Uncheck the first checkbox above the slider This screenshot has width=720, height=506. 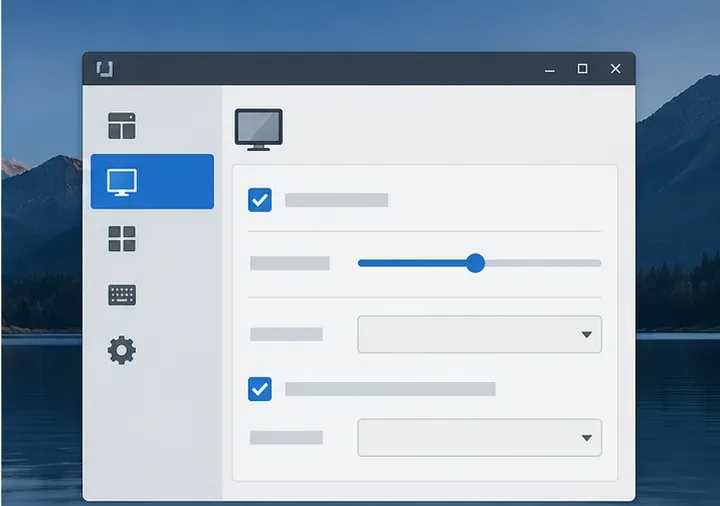(x=259, y=200)
